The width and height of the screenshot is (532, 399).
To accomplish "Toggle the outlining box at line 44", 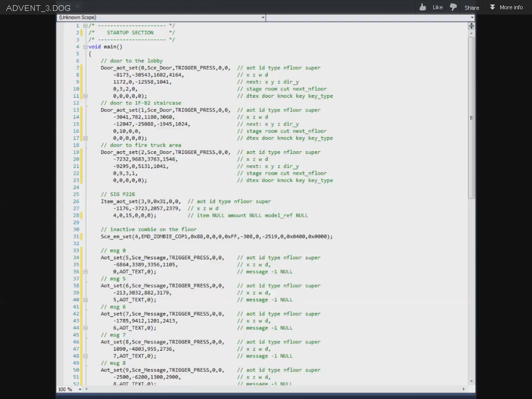I will click(86, 328).
